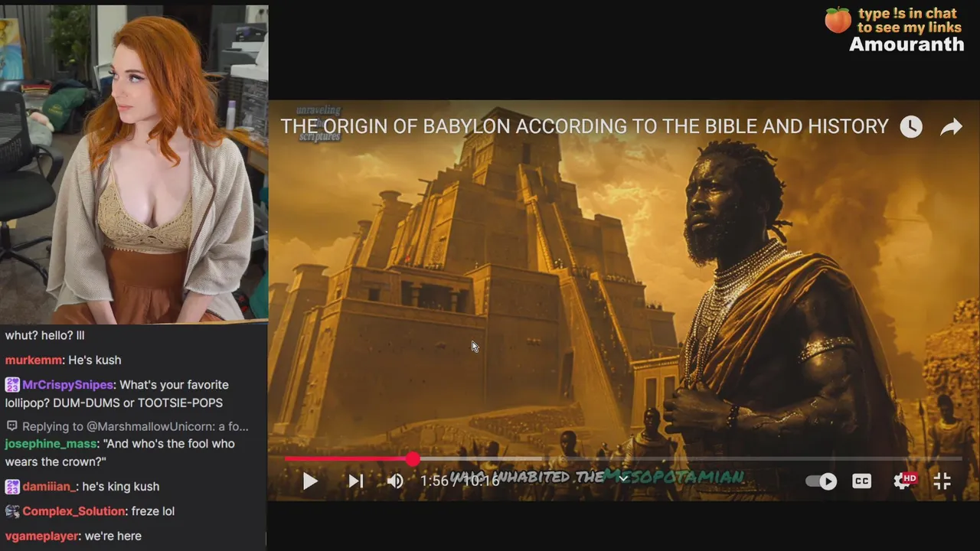This screenshot has width=980, height=551.
Task: Click username MrCrispySnipes in chat
Action: (68, 385)
